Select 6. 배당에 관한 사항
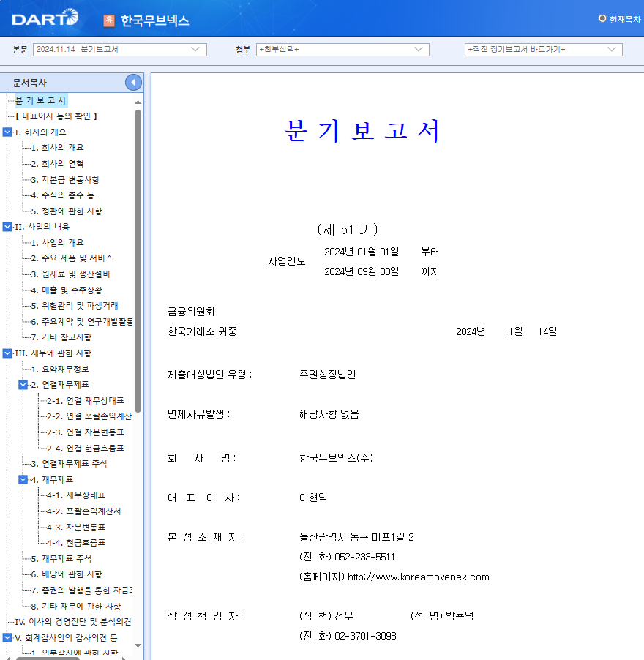This screenshot has width=644, height=660. click(x=66, y=574)
